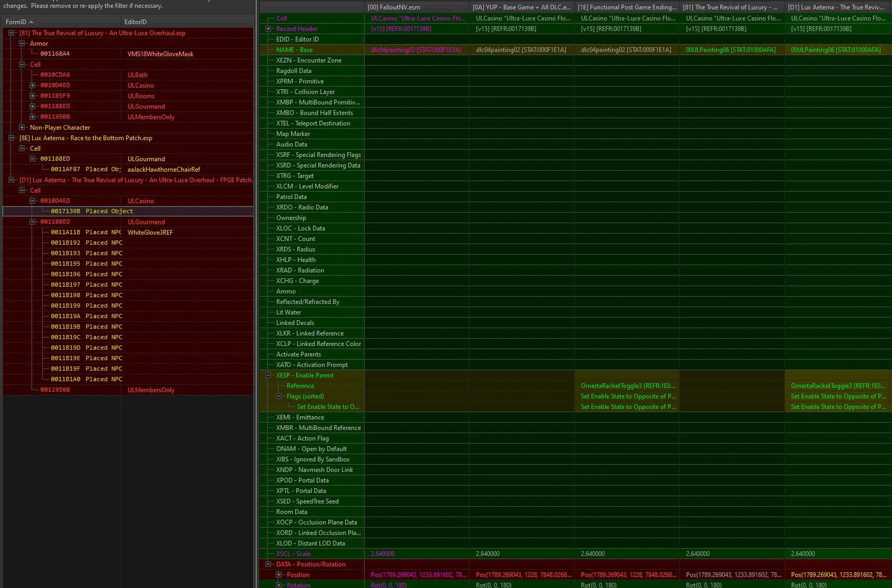The image size is (892, 588).
Task: Select the 0011B199 Placed NPC row
Action: 128,306
